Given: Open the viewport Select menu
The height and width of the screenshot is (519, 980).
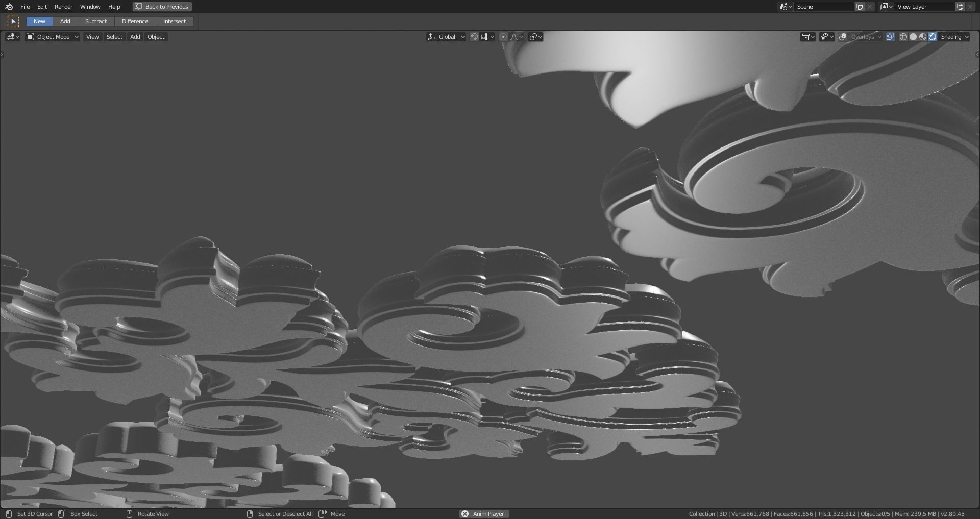Looking at the screenshot, I should coord(114,37).
